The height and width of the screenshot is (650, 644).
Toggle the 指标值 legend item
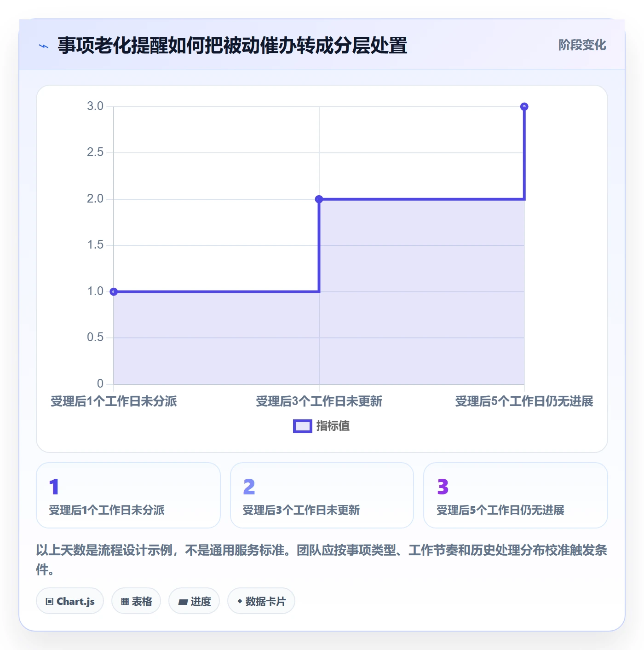pos(322,426)
